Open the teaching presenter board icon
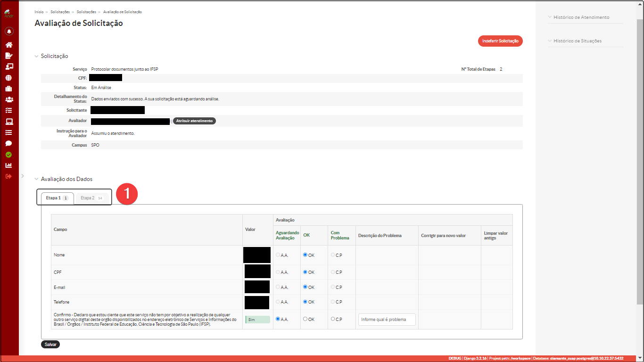 point(9,66)
